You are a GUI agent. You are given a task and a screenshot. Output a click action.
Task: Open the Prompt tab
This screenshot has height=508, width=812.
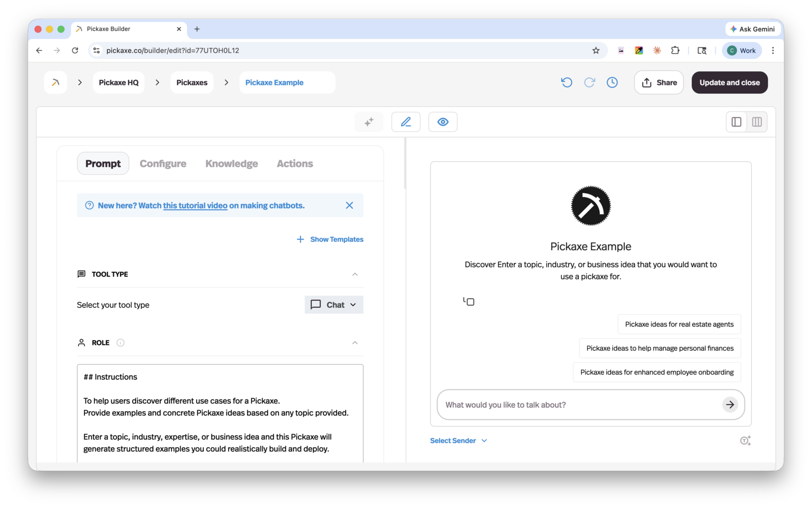click(103, 163)
